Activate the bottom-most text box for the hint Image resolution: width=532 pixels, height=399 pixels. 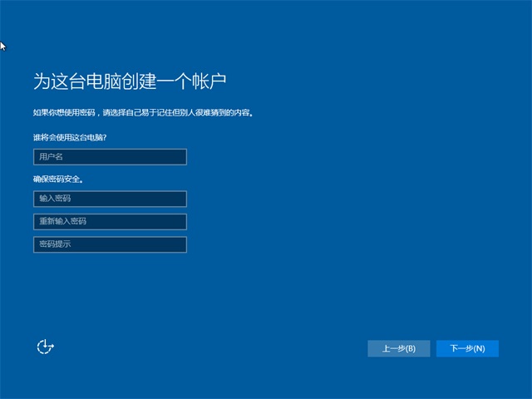(x=110, y=244)
